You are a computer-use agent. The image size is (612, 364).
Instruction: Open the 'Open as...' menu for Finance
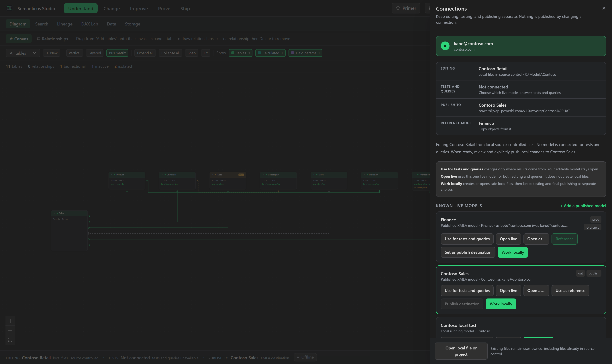tap(536, 239)
